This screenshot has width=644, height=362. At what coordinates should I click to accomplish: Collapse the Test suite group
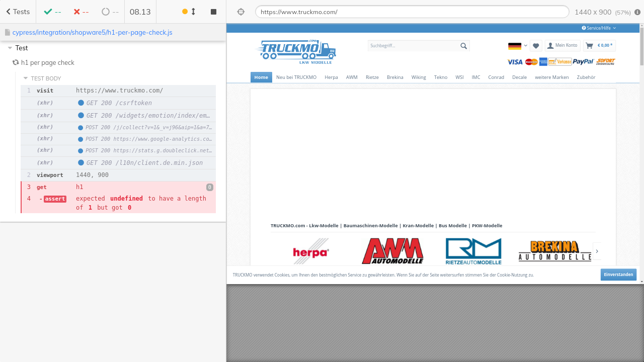(10, 48)
